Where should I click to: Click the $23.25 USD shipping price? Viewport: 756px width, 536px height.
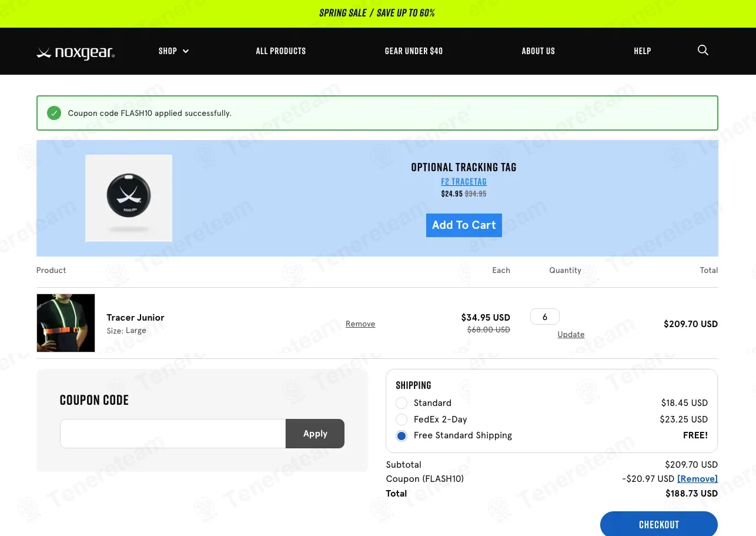(684, 420)
